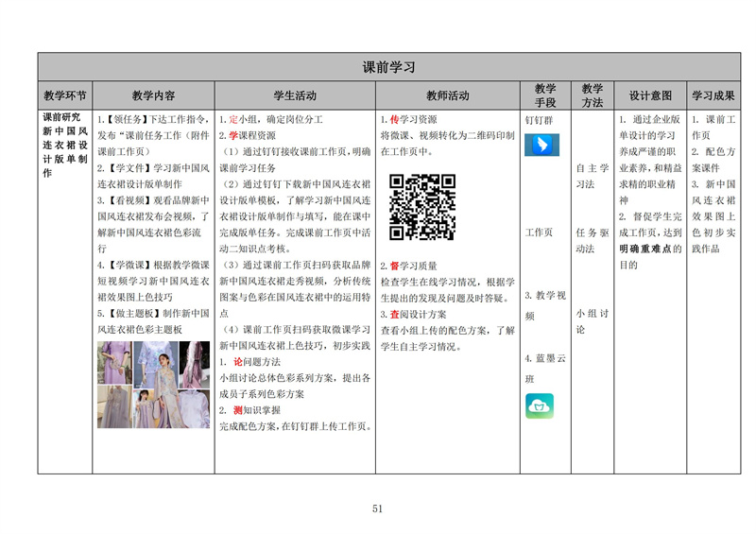Click the text 钉钉群
Viewport: 756px width, 534px height.
[x=539, y=120]
